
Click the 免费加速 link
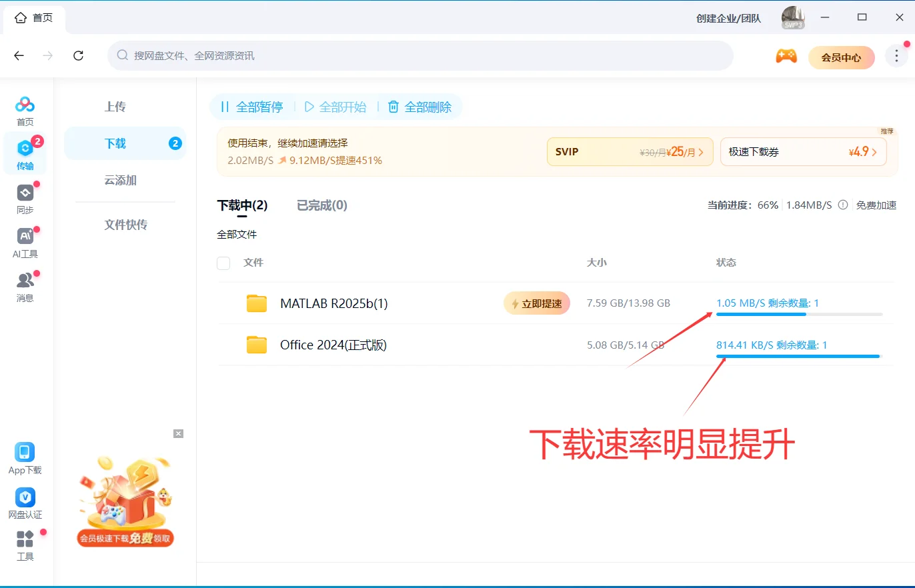click(x=876, y=205)
